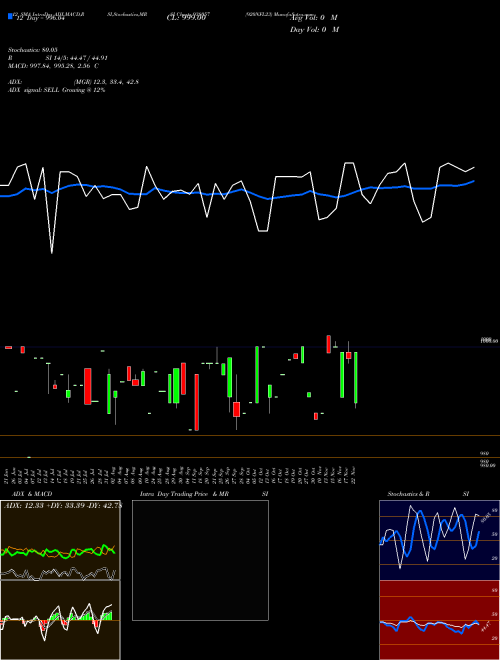500x660 pixels.
Task: Open the red-background RSI chart panel
Action: click(439, 620)
